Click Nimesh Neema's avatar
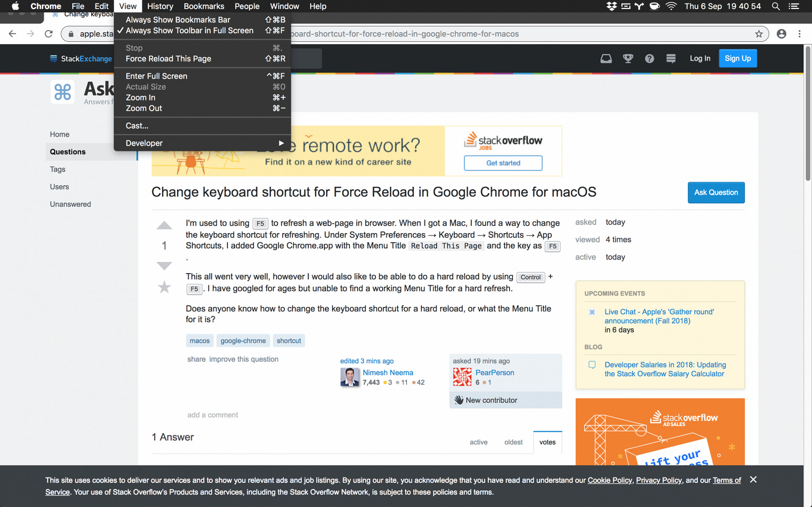The width and height of the screenshot is (812, 507). tap(350, 377)
